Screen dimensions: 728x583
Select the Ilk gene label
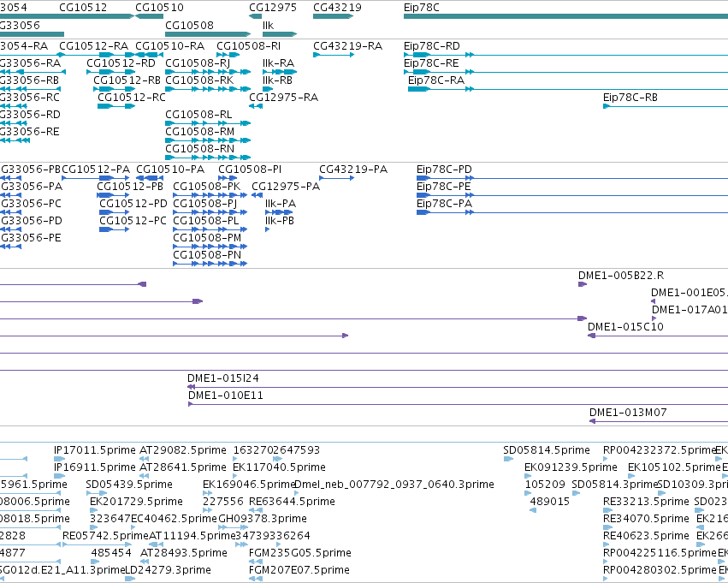tap(269, 25)
